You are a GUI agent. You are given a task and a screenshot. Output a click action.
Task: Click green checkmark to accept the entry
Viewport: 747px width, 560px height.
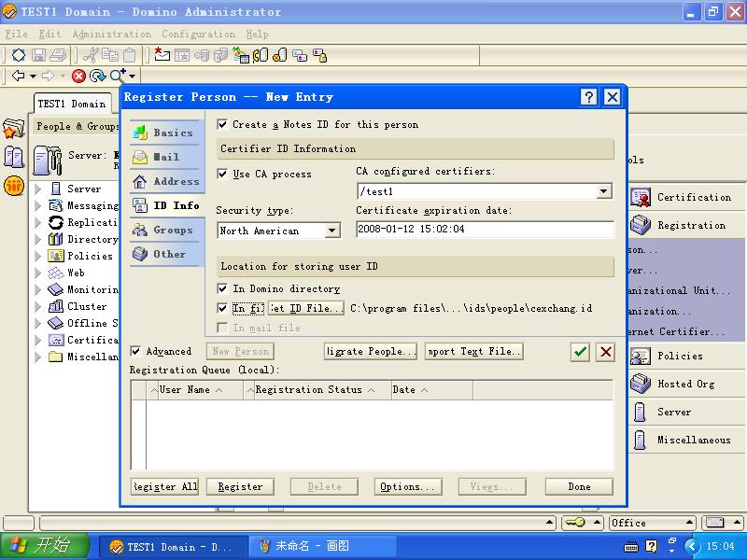tap(580, 352)
